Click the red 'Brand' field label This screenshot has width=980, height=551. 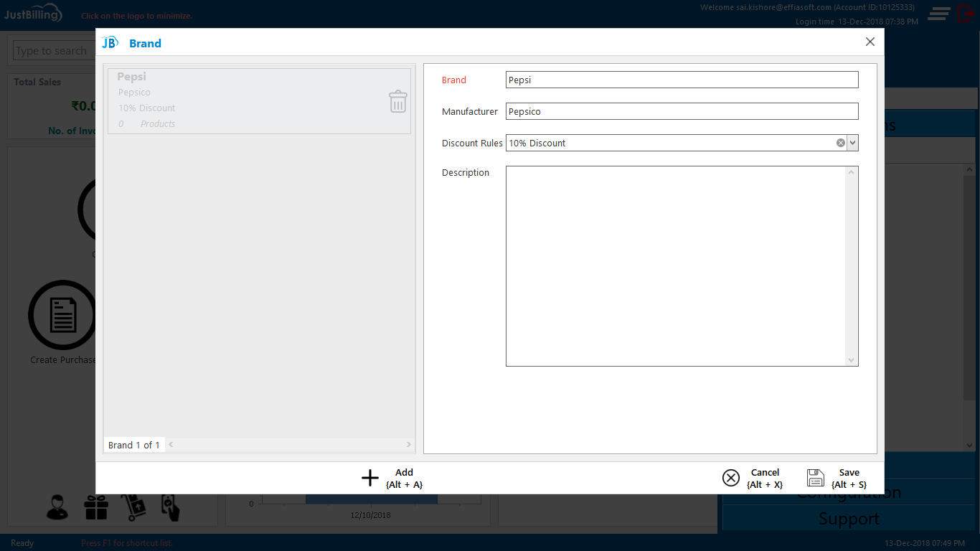[x=454, y=80]
